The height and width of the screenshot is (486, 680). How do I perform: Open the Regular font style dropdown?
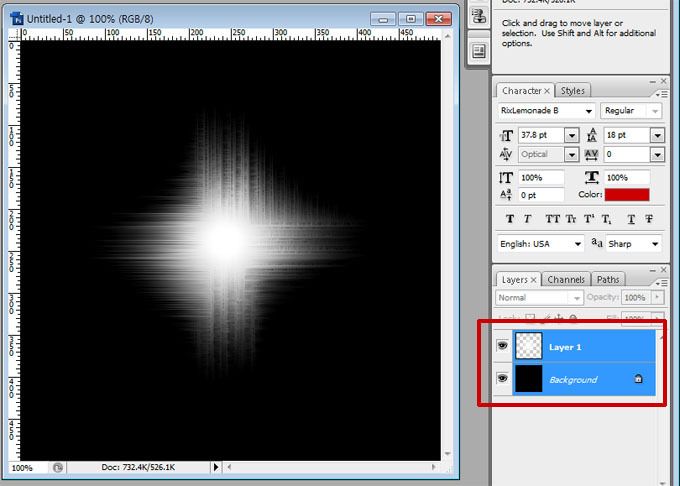coord(655,111)
